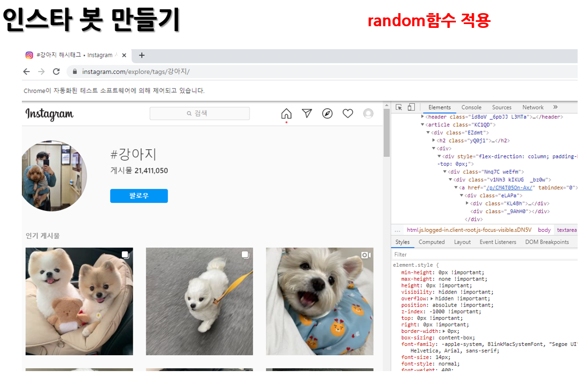The height and width of the screenshot is (376, 588).
Task: Open the Instagram explore compass icon
Action: [328, 113]
